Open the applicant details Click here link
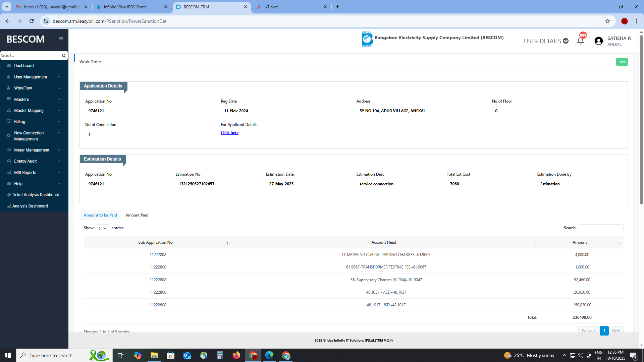Viewport: 644px width, 362px height. [229, 133]
